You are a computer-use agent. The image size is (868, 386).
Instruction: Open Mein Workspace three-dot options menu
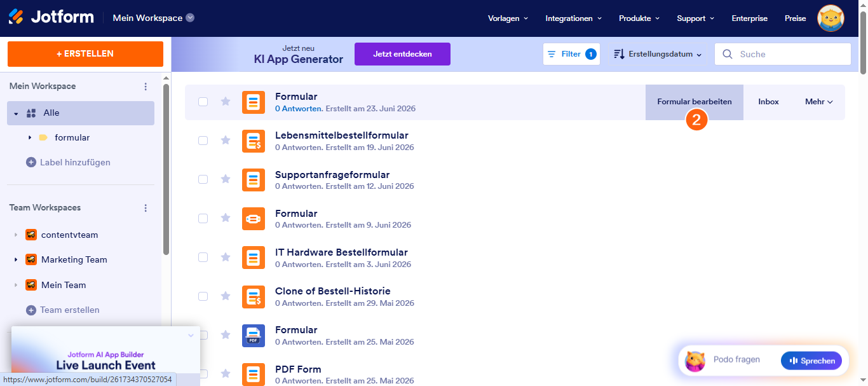pos(146,86)
